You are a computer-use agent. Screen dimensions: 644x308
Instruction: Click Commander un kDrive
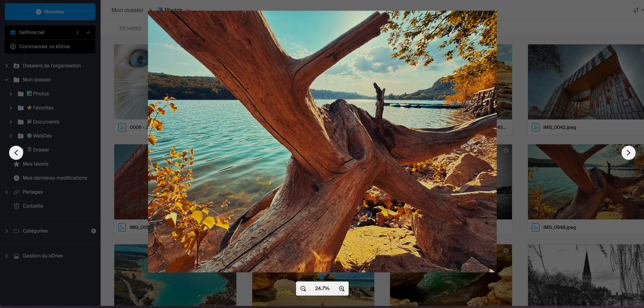[50, 46]
